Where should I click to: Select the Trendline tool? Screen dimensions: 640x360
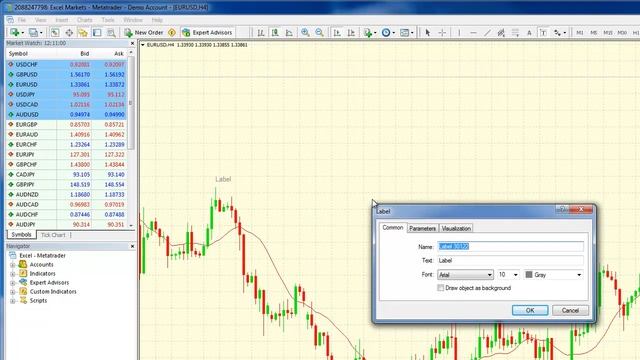click(487, 33)
